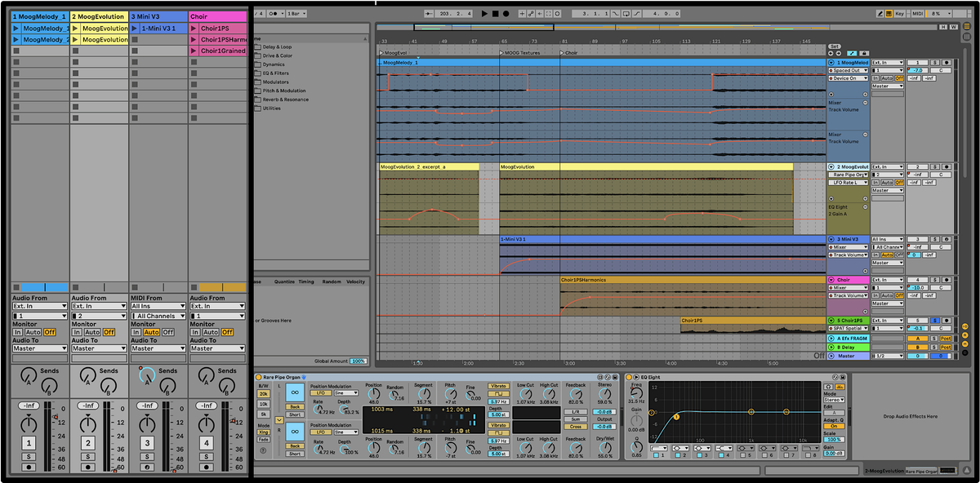Solo session mixer track 2

tap(88, 457)
